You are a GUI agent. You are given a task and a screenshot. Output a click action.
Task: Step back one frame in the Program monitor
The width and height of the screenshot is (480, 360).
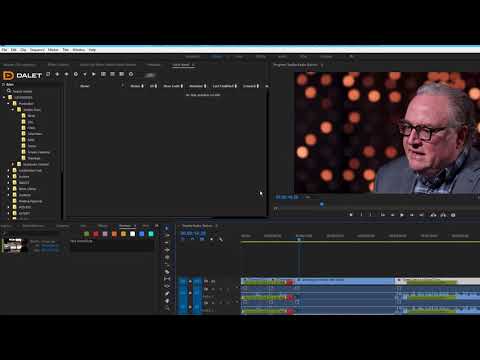392,215
